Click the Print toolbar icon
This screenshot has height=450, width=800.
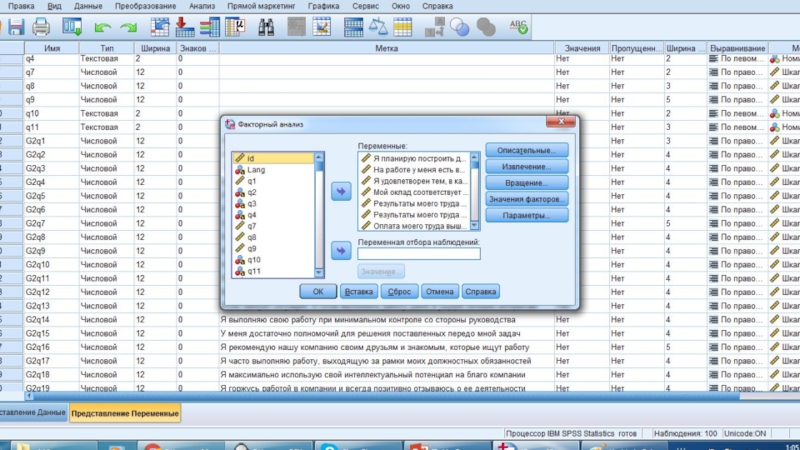coord(41,27)
